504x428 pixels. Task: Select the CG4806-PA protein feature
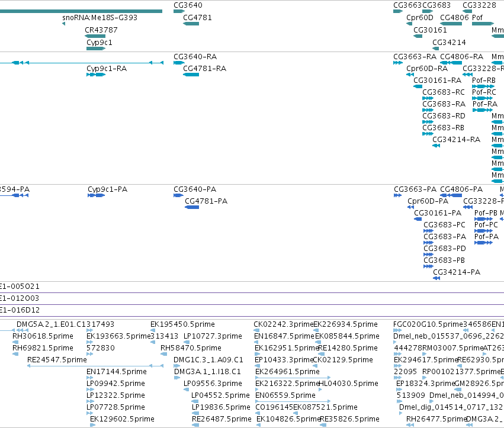coord(451,195)
